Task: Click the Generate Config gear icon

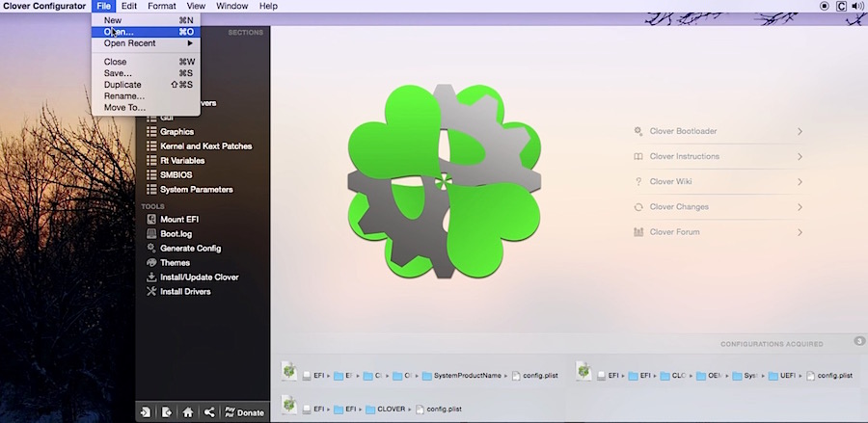Action: pyautogui.click(x=151, y=248)
